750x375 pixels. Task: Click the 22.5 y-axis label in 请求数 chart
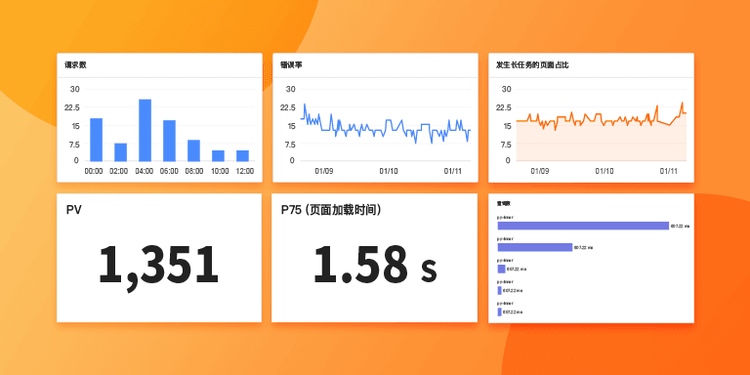tap(72, 107)
